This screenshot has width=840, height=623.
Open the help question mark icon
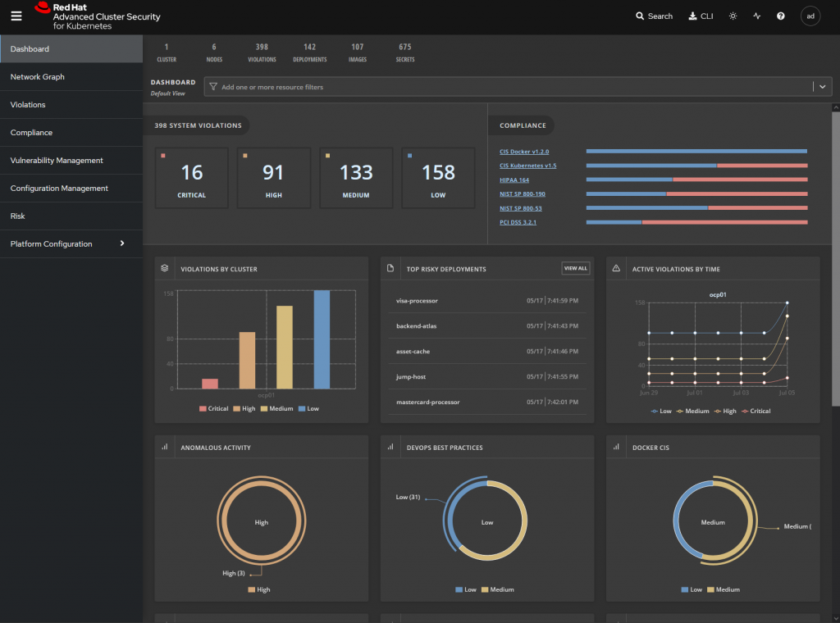pos(781,16)
